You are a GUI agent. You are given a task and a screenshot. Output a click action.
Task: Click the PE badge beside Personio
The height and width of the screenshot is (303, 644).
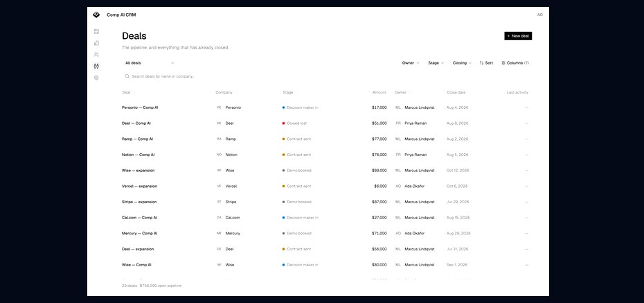click(219, 107)
